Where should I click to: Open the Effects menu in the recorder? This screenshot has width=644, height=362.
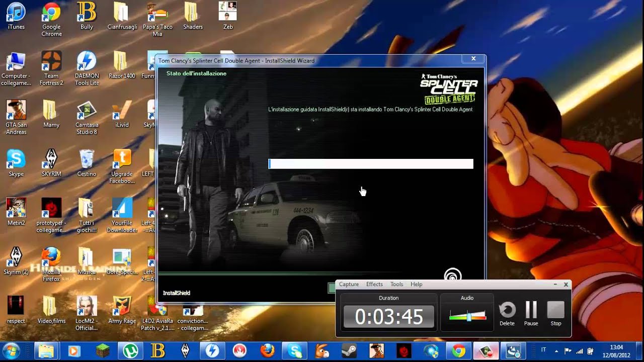click(x=374, y=284)
